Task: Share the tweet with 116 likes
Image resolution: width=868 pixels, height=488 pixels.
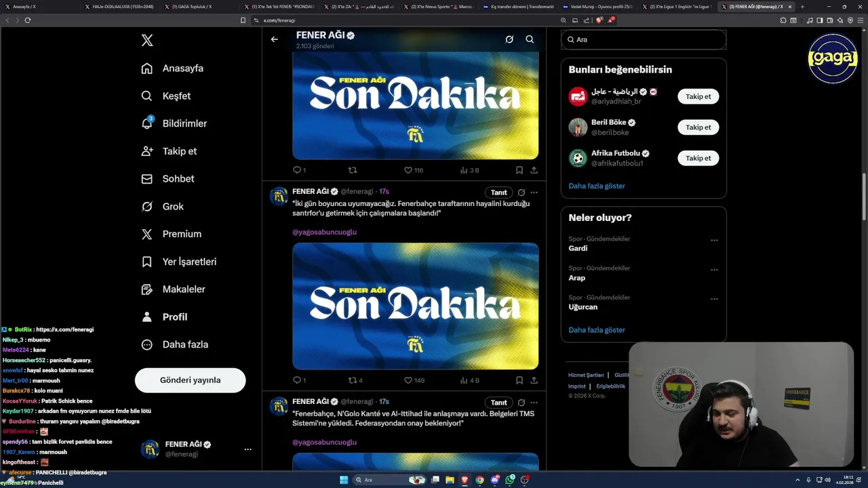Action: [x=534, y=170]
